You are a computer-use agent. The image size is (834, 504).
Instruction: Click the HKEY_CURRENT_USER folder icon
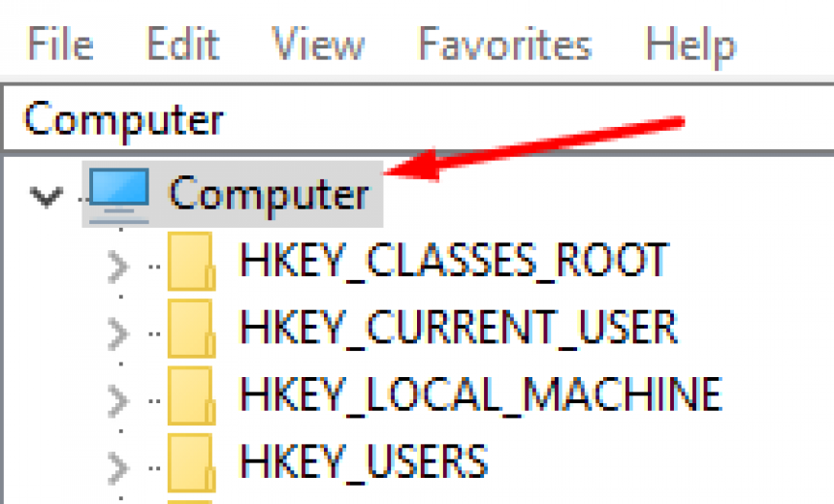pyautogui.click(x=191, y=328)
